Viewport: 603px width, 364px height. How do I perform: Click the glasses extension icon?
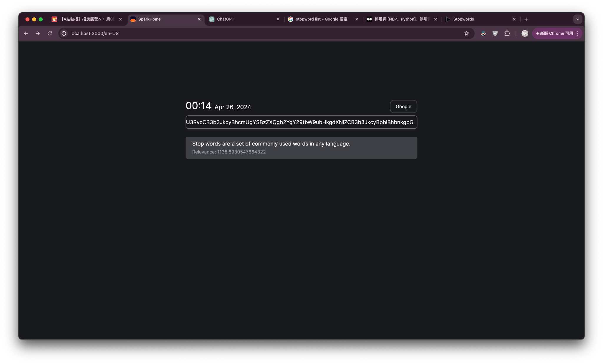click(x=483, y=34)
